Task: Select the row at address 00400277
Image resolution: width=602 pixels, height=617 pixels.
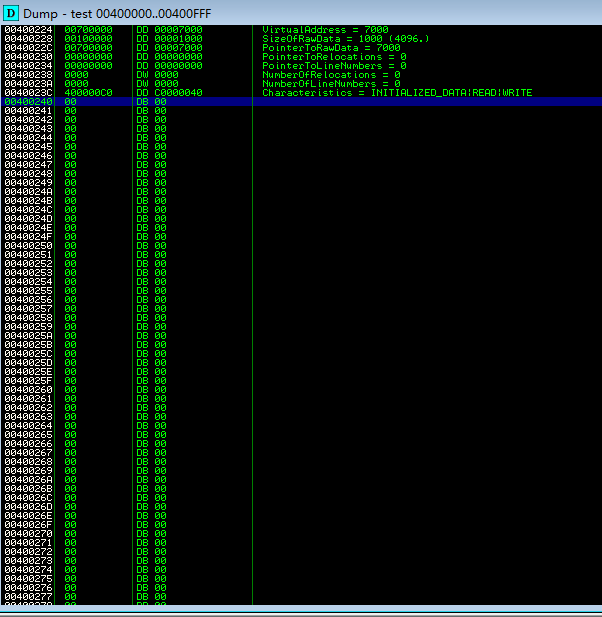Action: click(x=28, y=596)
